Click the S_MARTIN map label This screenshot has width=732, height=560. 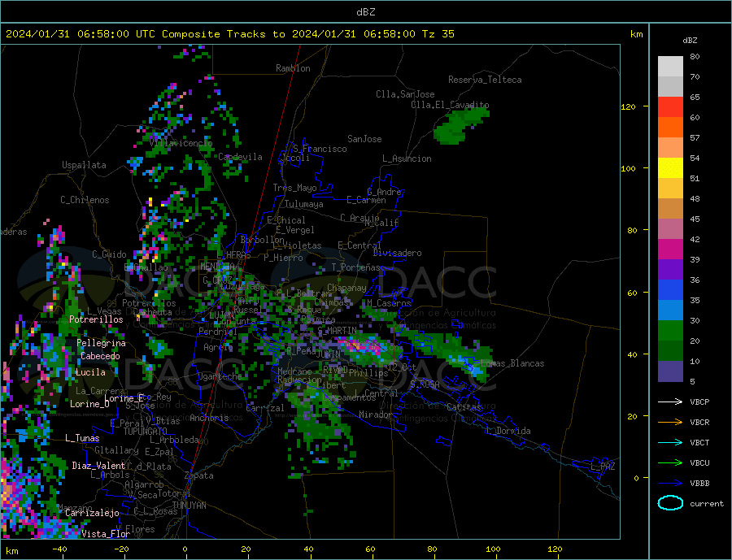[x=337, y=331]
